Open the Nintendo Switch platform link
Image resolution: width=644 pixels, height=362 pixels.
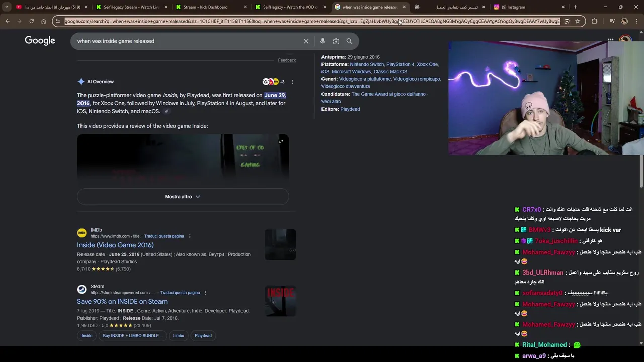tap(367, 64)
